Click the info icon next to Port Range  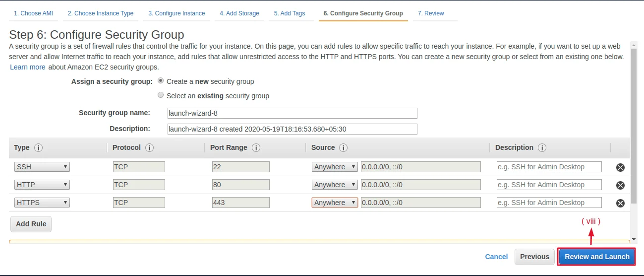tap(256, 148)
